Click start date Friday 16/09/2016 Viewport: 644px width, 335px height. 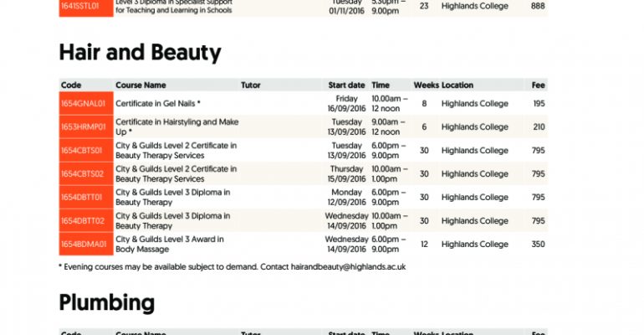346,104
